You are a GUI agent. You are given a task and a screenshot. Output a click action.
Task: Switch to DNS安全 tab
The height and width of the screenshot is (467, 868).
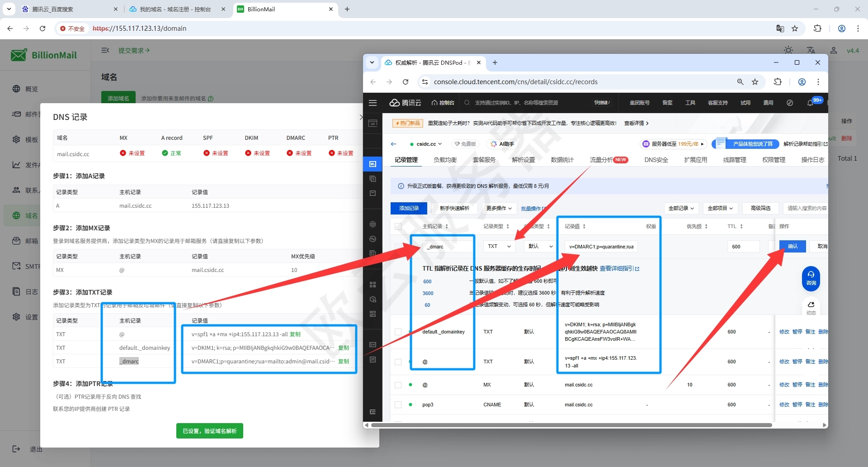coord(656,160)
